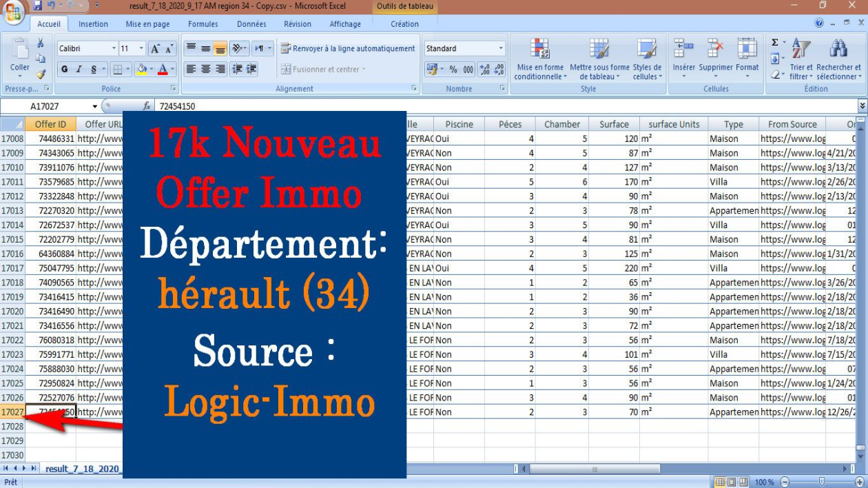Zoom in with the plus button
868x488 pixels.
(x=860, y=482)
